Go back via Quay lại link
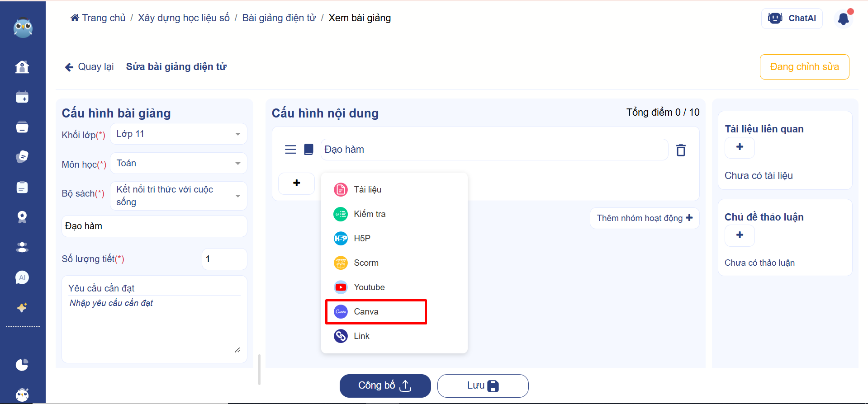Viewport: 868px width, 404px height. click(x=90, y=67)
